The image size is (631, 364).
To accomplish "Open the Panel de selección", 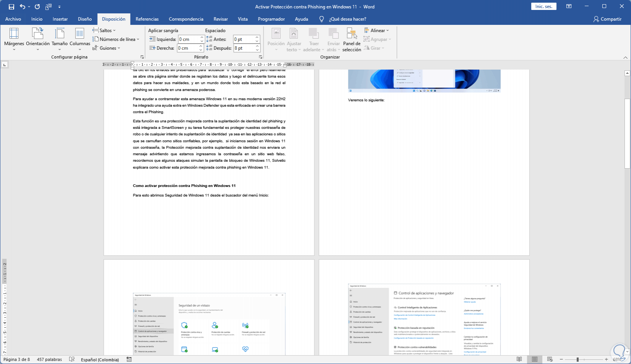I will (x=351, y=39).
